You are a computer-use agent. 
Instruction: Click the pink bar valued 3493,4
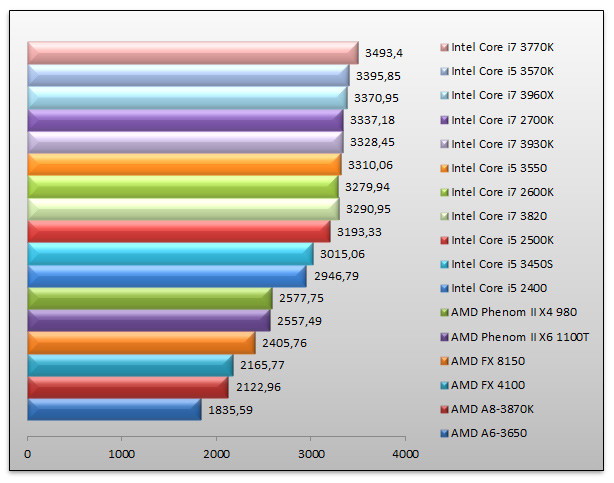click(x=193, y=53)
